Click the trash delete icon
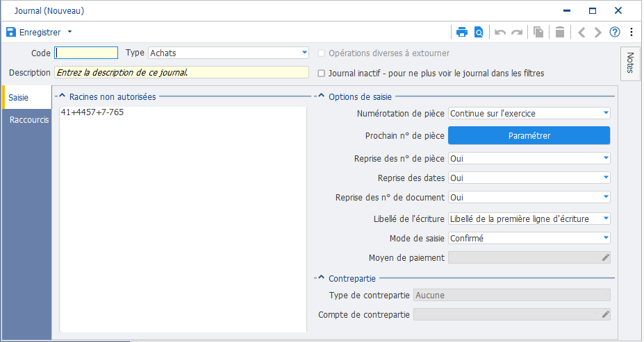The height and width of the screenshot is (342, 644). coord(560,32)
